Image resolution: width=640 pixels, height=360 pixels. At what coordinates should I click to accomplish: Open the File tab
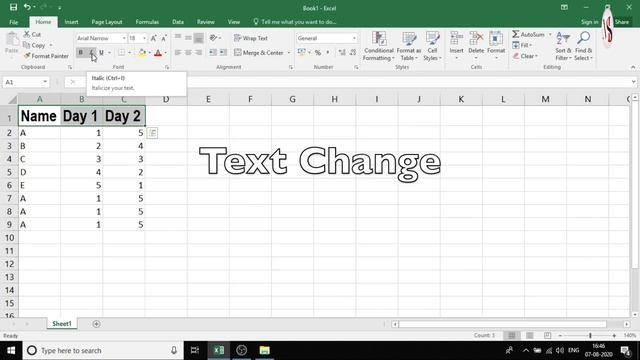(13, 22)
